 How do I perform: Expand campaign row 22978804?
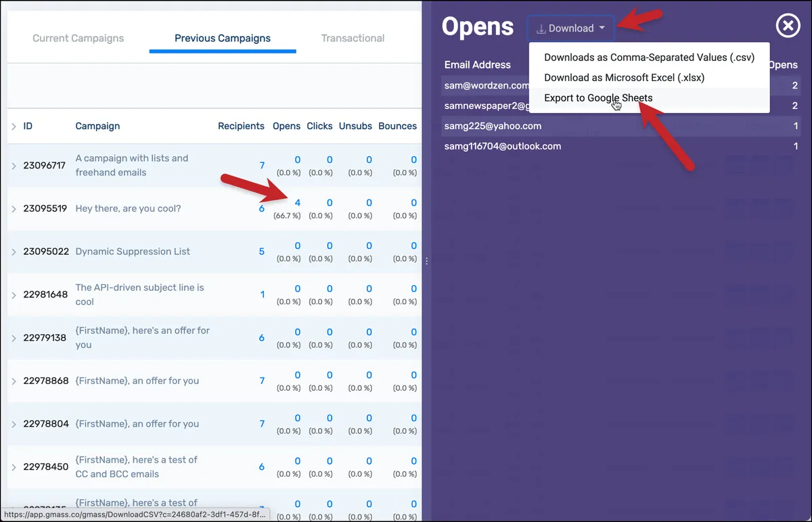pyautogui.click(x=14, y=424)
